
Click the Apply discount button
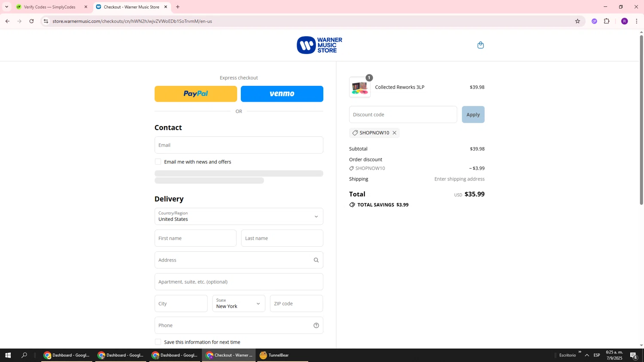473,115
